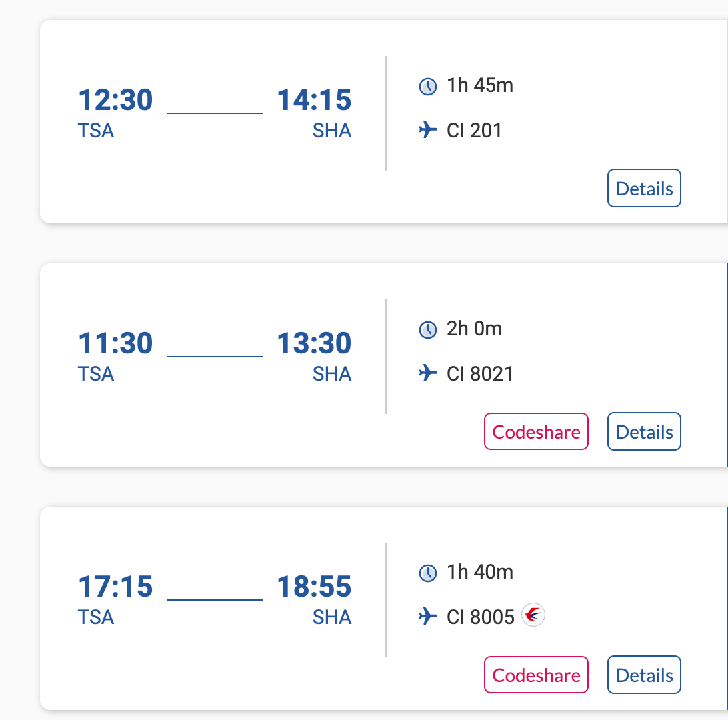
Task: Click the airline logo beside CI 8005
Action: coord(533,615)
